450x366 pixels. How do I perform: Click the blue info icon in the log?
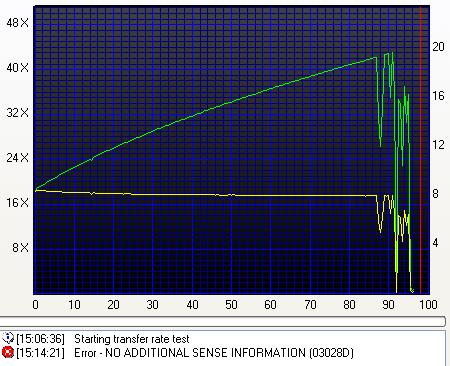[x=7, y=338]
